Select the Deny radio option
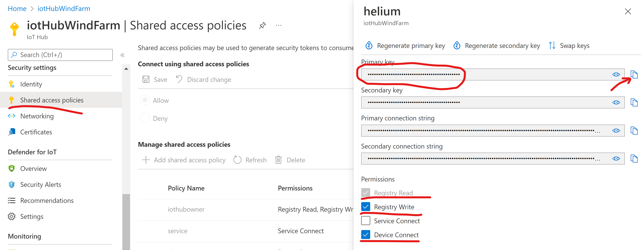The width and height of the screenshot is (644, 250). tap(145, 118)
